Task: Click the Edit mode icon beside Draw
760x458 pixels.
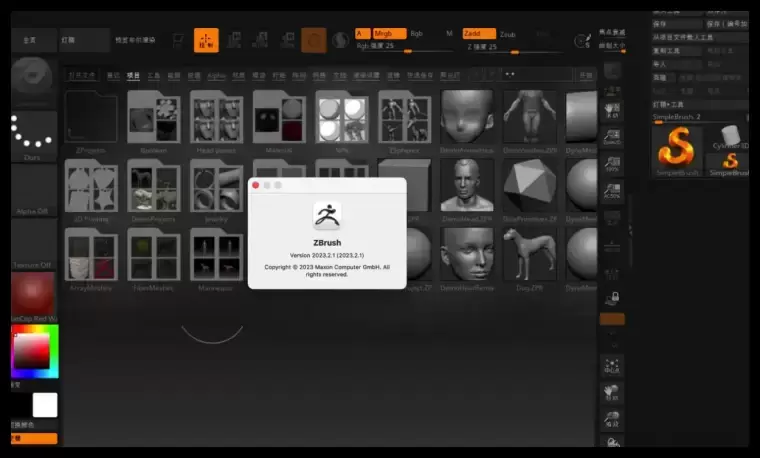Action: click(x=178, y=40)
